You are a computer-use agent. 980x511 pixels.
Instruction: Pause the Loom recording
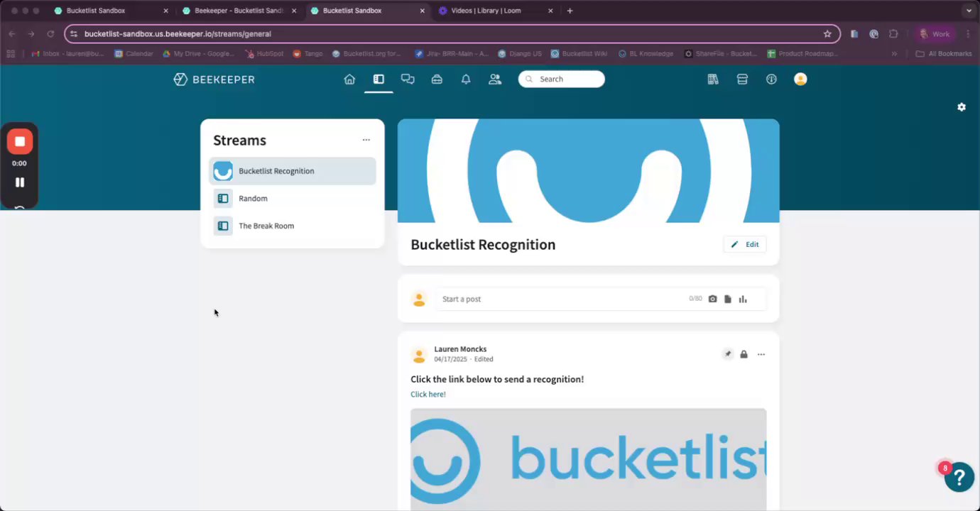[20, 182]
